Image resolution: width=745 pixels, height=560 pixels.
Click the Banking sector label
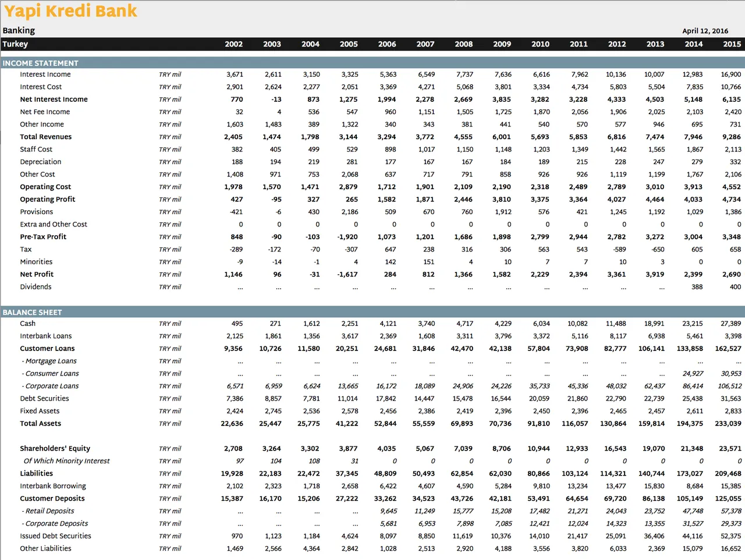[19, 30]
